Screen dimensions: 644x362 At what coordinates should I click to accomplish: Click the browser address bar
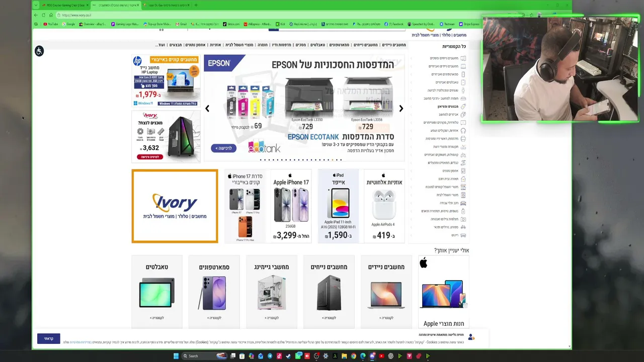tap(282, 15)
